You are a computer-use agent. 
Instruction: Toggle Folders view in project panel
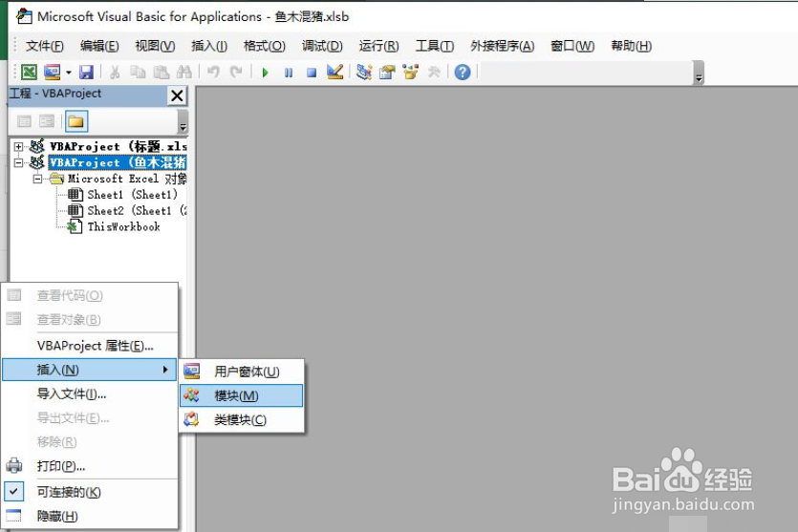pos(76,121)
